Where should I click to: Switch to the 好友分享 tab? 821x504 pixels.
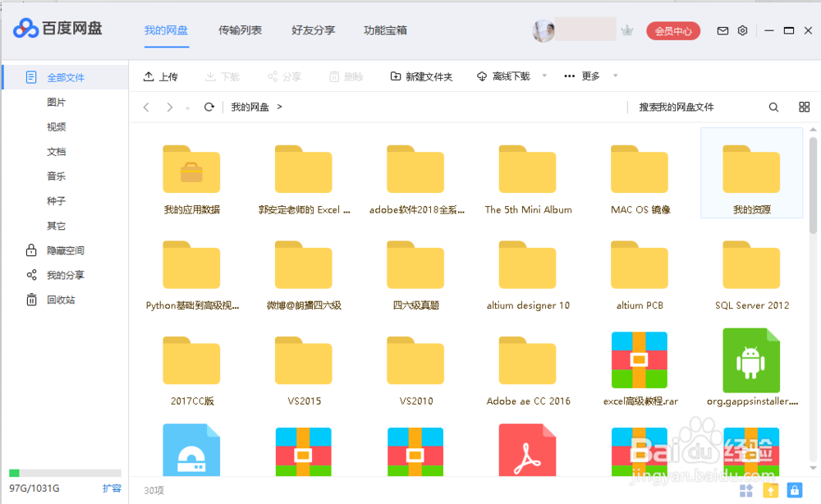[x=313, y=30]
